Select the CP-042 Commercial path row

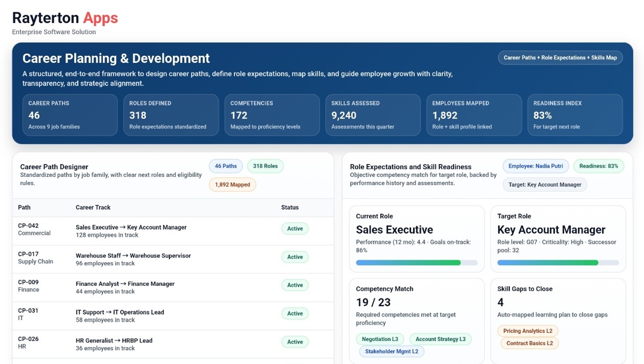[x=34, y=230]
